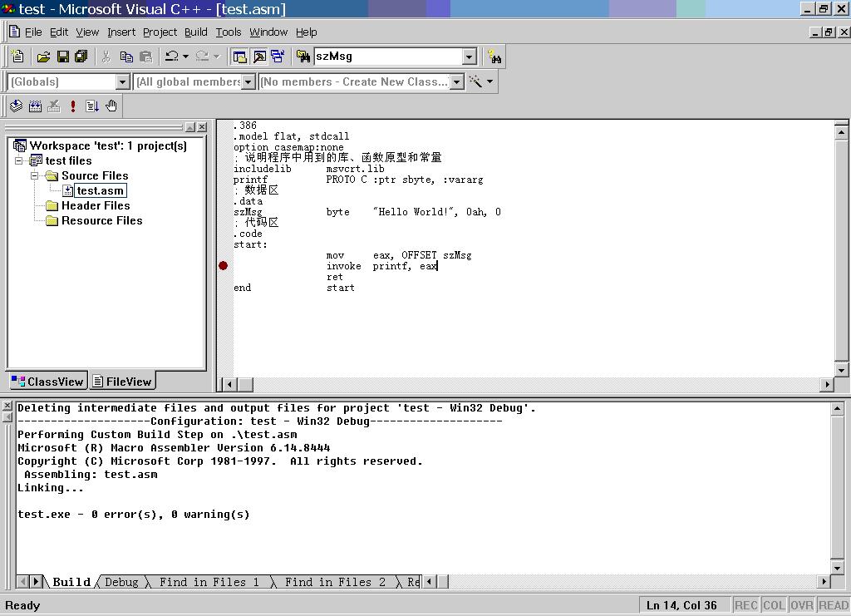
Task: Click the Open file toolbar icon
Action: pyautogui.click(x=43, y=57)
